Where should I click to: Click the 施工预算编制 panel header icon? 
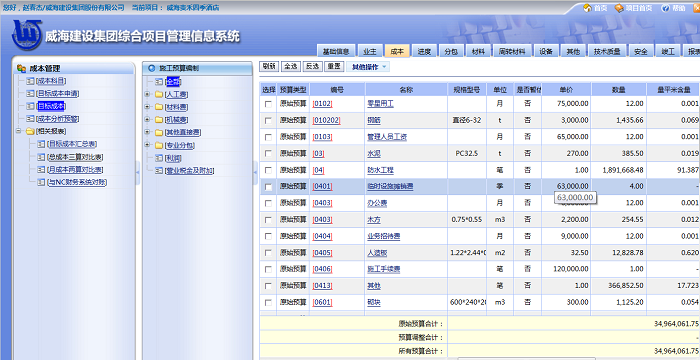151,68
